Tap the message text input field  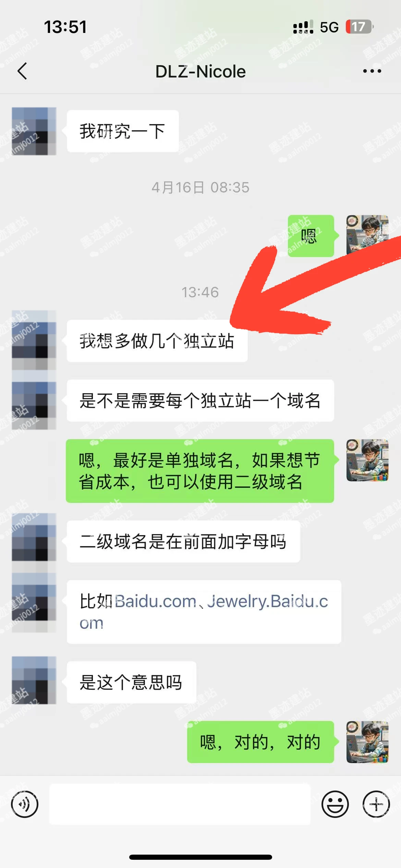[x=180, y=804]
